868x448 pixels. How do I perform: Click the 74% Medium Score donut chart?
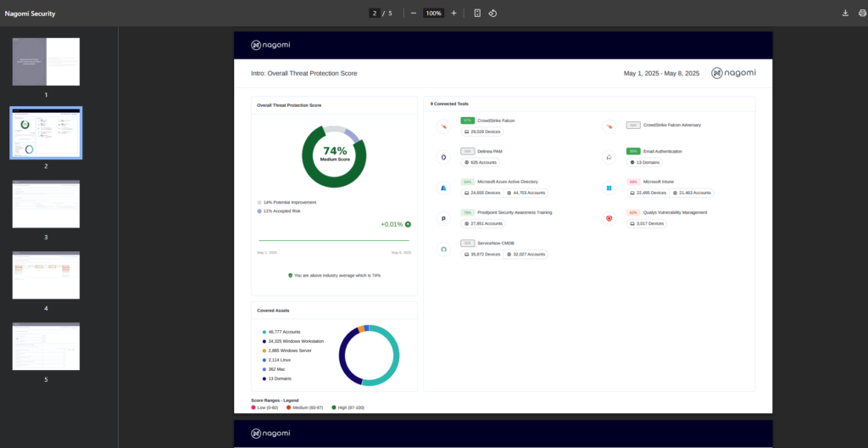pos(334,156)
